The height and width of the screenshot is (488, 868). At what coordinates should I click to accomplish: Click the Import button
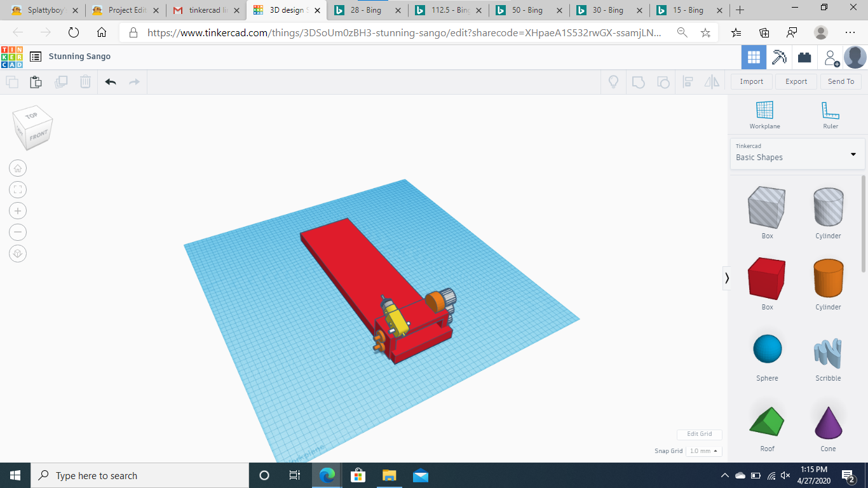(752, 81)
